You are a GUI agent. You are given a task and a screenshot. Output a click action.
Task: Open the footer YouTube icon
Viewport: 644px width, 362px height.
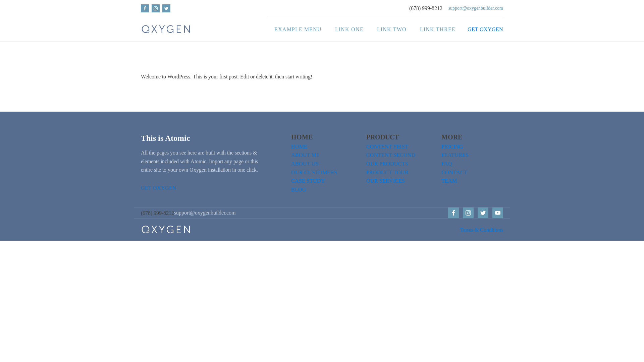pyautogui.click(x=498, y=213)
